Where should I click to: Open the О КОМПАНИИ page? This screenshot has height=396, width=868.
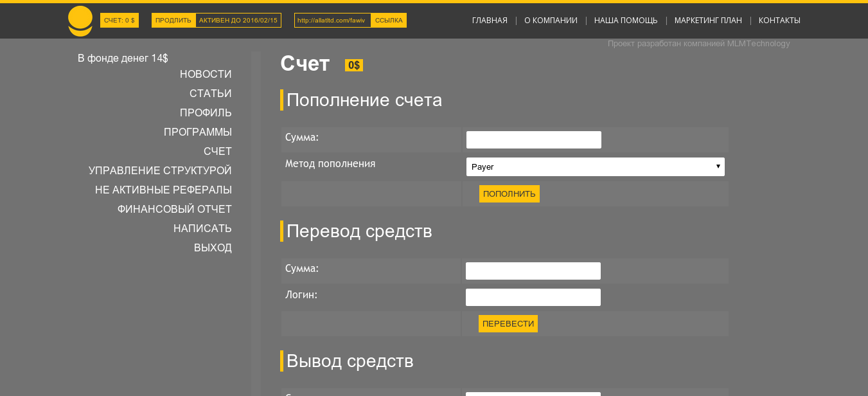[551, 21]
